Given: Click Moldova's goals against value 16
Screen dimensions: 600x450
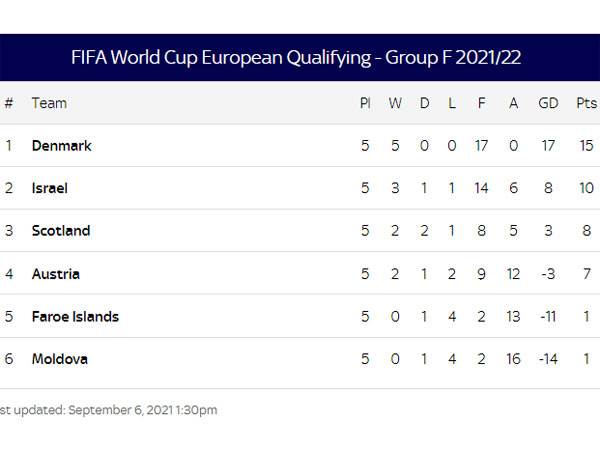Looking at the screenshot, I should pyautogui.click(x=513, y=359).
